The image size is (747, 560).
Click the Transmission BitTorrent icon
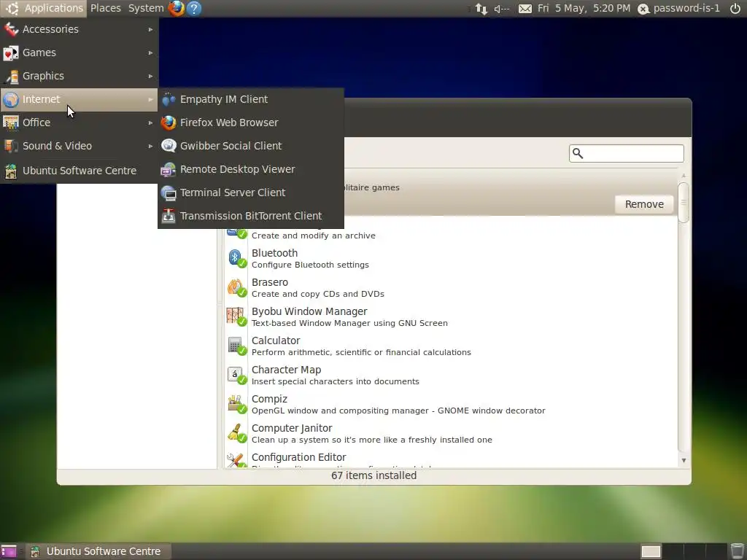pyautogui.click(x=169, y=216)
